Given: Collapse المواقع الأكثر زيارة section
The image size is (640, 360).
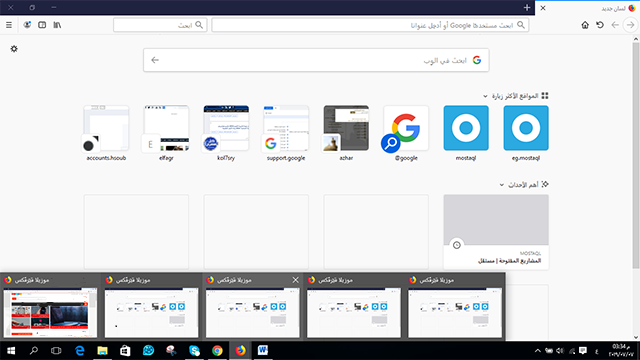Looking at the screenshot, I should [x=485, y=96].
